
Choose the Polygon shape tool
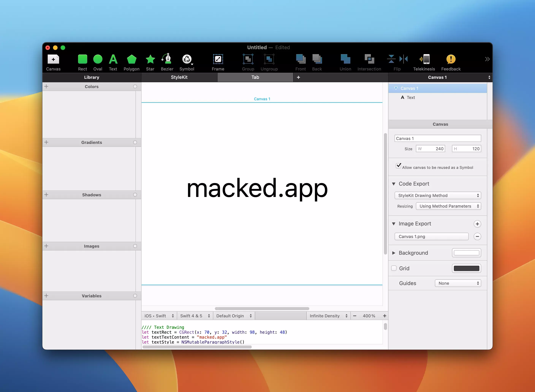131,59
